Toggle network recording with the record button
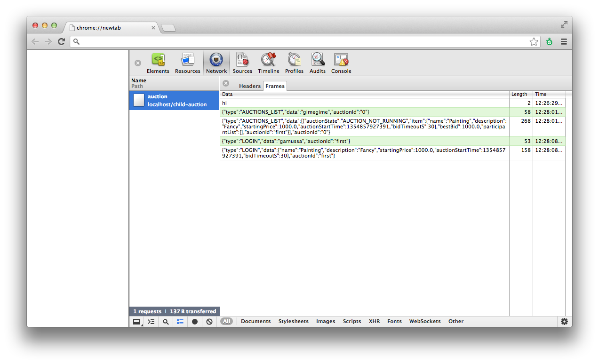Screen dimensions: 599x364 click(195, 322)
